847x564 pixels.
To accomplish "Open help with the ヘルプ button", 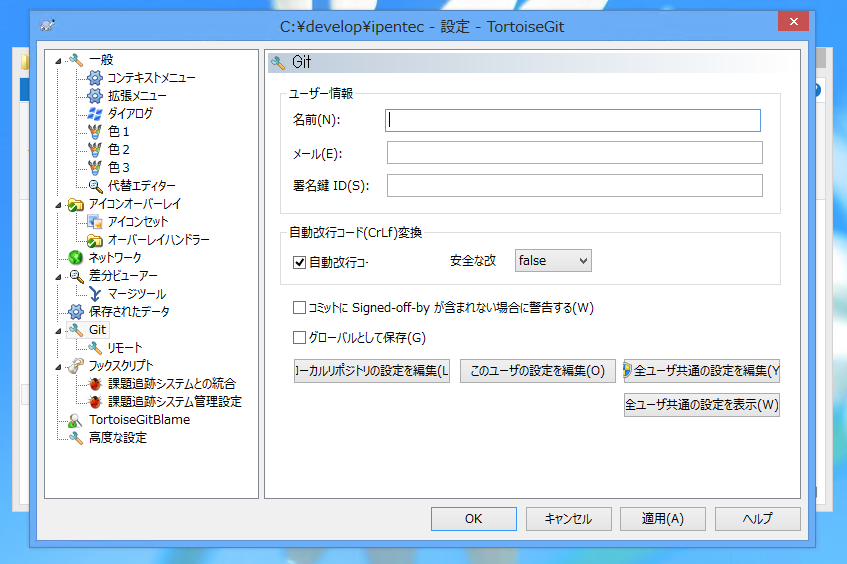I will point(758,519).
